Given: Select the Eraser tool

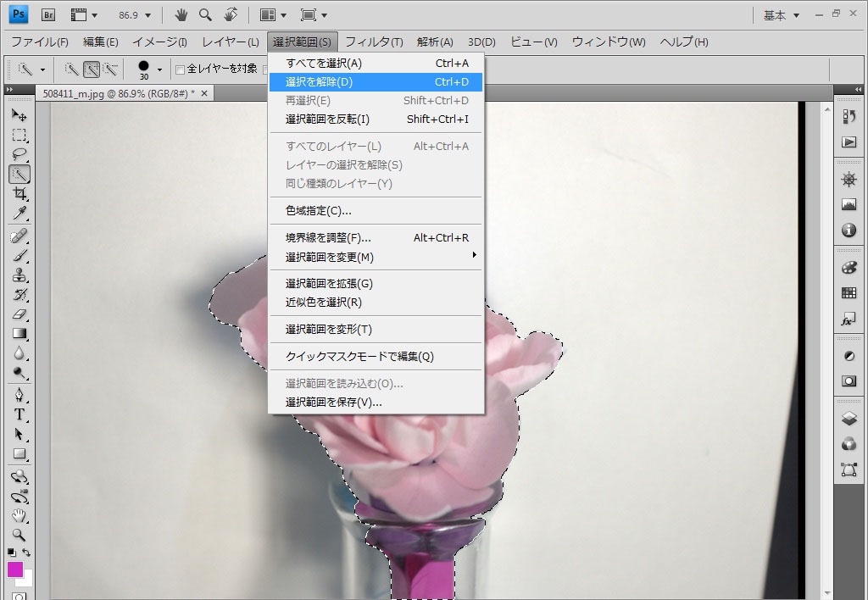Looking at the screenshot, I should click(x=19, y=314).
